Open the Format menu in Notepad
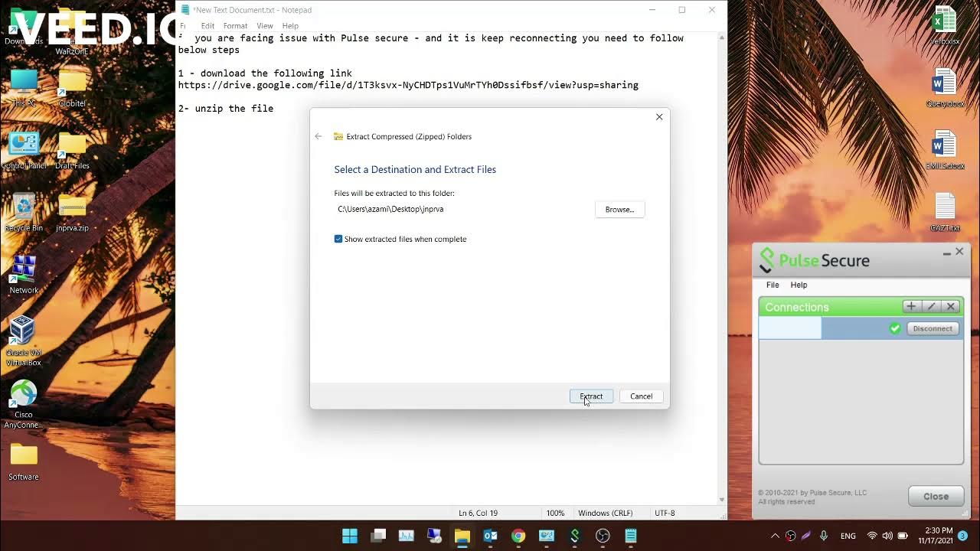980x551 pixels. pos(235,25)
